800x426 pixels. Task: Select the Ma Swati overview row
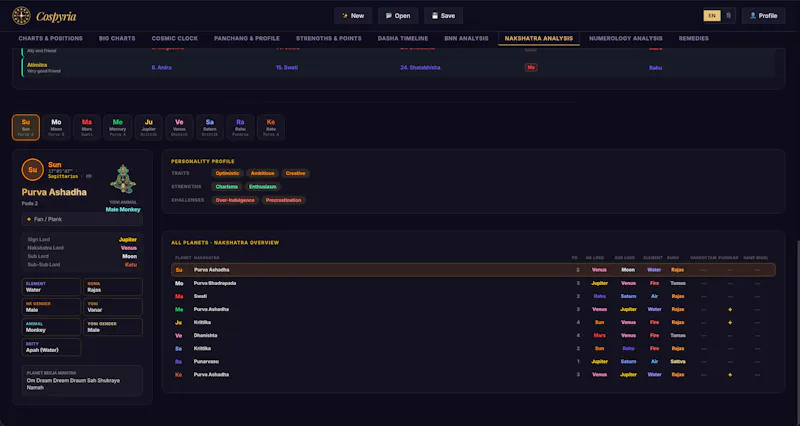click(473, 296)
